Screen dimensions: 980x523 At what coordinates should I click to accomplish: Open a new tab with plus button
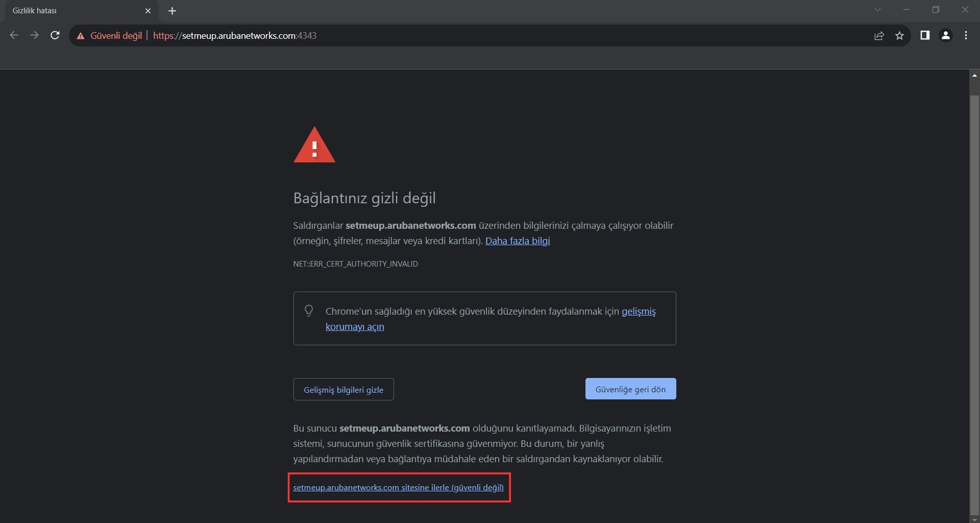(172, 11)
